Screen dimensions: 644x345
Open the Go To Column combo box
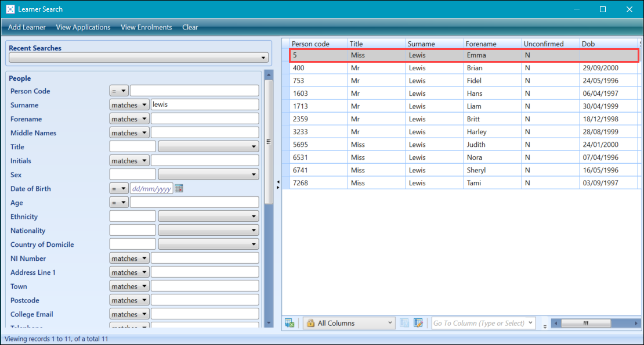tap(483, 323)
